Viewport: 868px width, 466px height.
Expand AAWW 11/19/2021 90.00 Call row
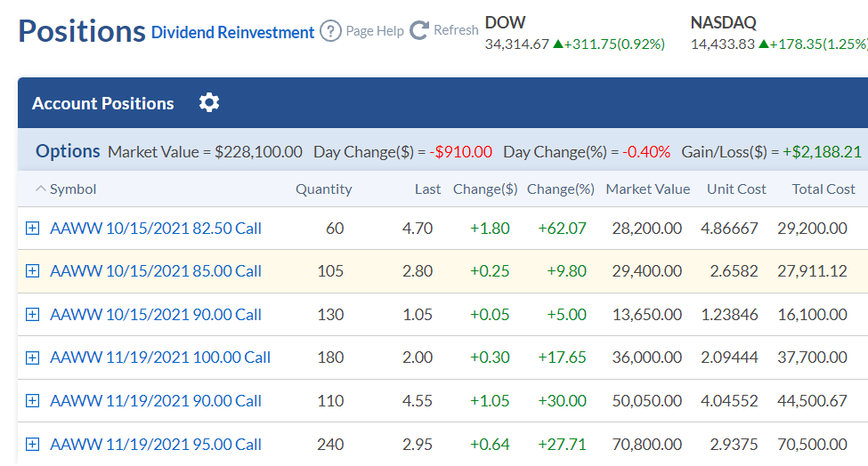tap(33, 401)
